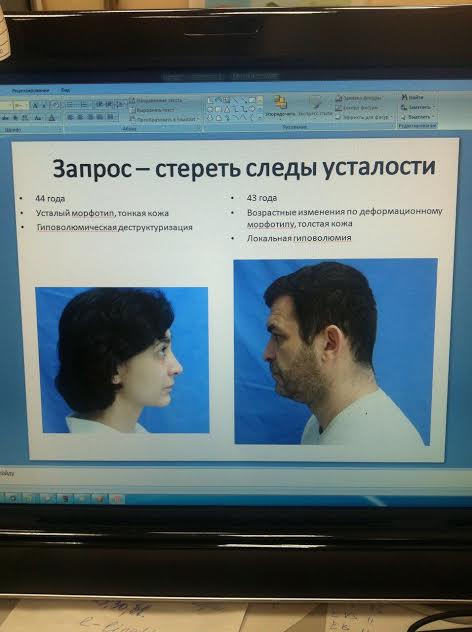
Task: Click Направление текста button
Action: pyautogui.click(x=156, y=100)
